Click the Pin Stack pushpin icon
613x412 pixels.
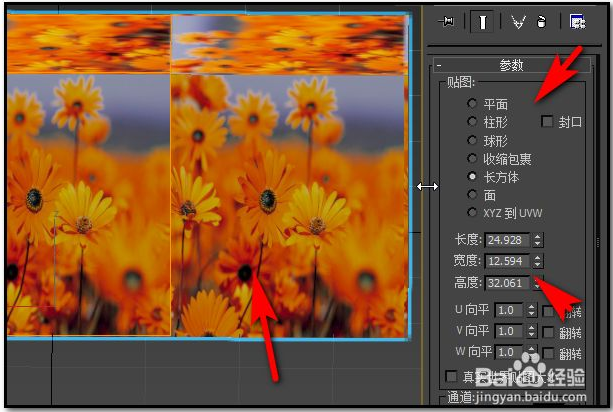coord(446,21)
